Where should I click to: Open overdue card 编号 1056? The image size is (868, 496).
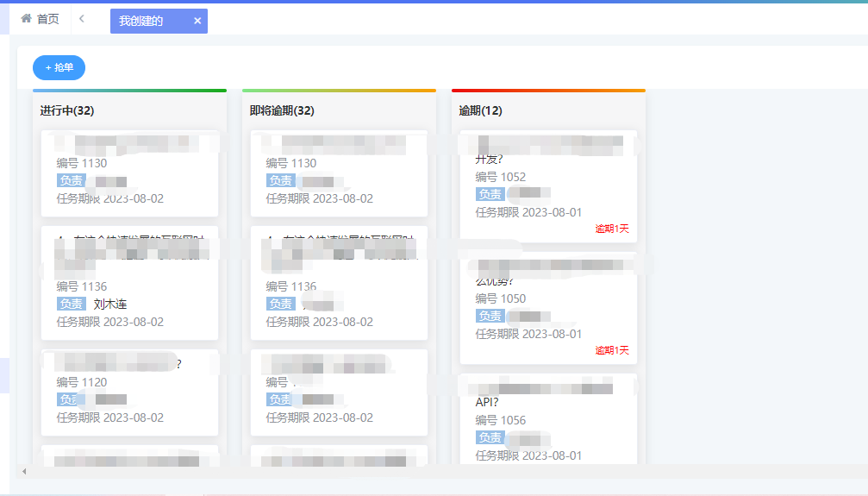tap(548, 419)
